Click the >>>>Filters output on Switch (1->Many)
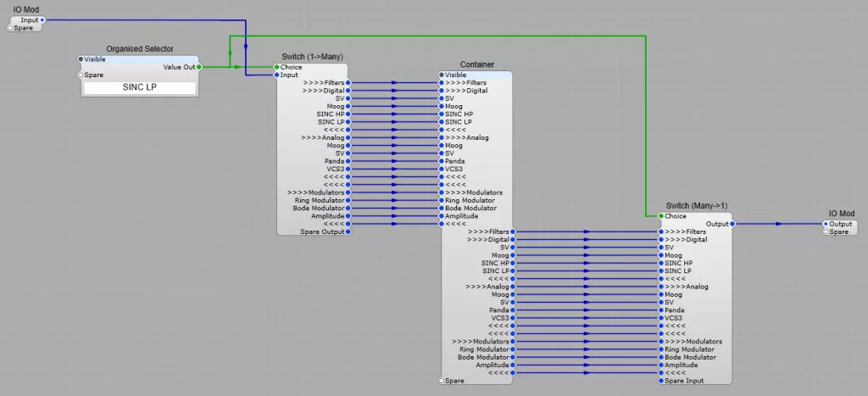The height and width of the screenshot is (396, 868). click(348, 82)
